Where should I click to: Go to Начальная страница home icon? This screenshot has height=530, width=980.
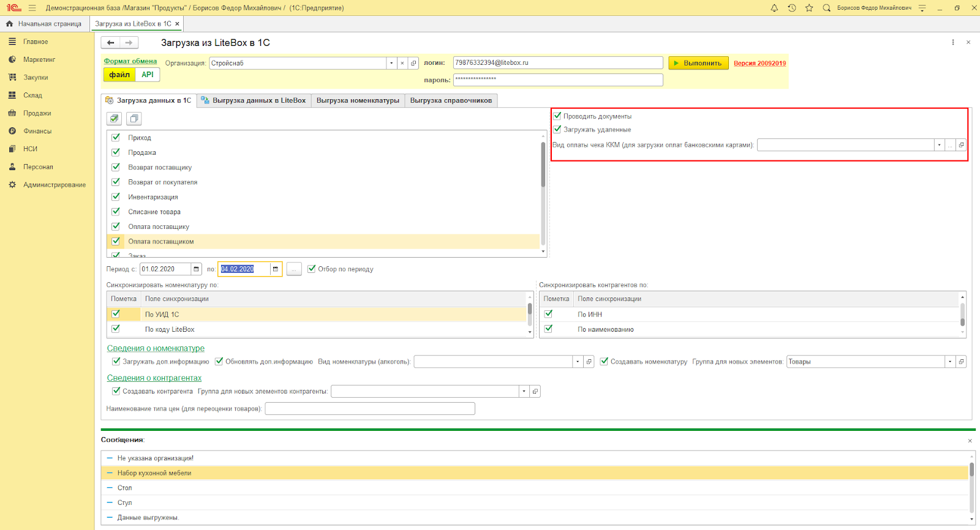(10, 24)
